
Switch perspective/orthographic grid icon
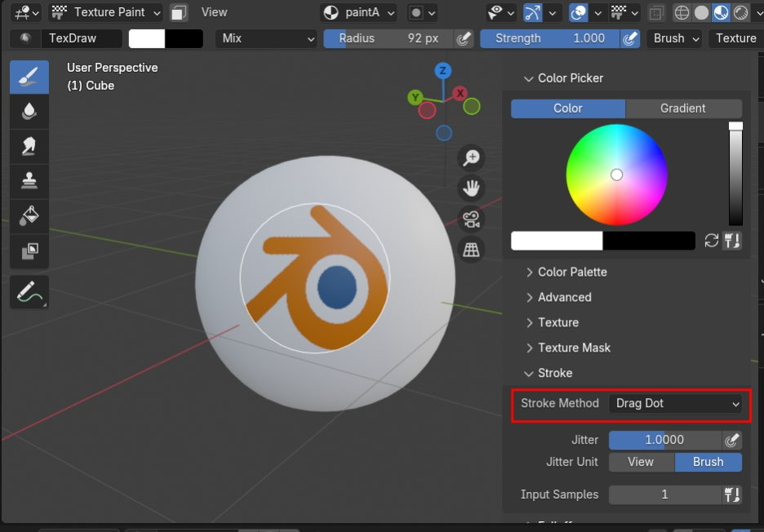point(471,250)
